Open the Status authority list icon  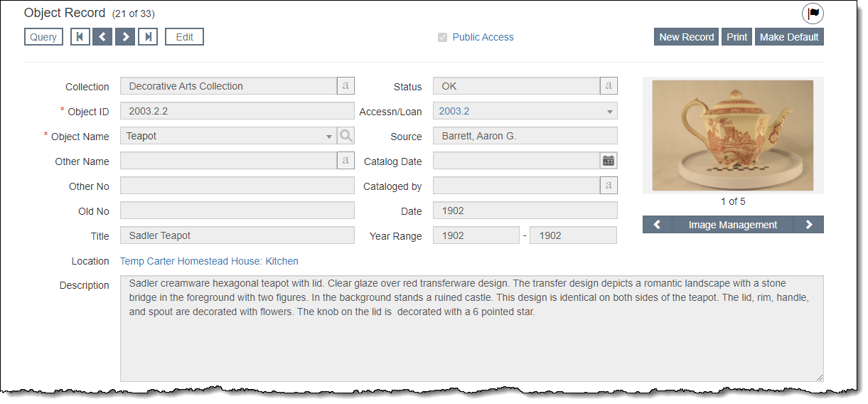click(x=609, y=86)
